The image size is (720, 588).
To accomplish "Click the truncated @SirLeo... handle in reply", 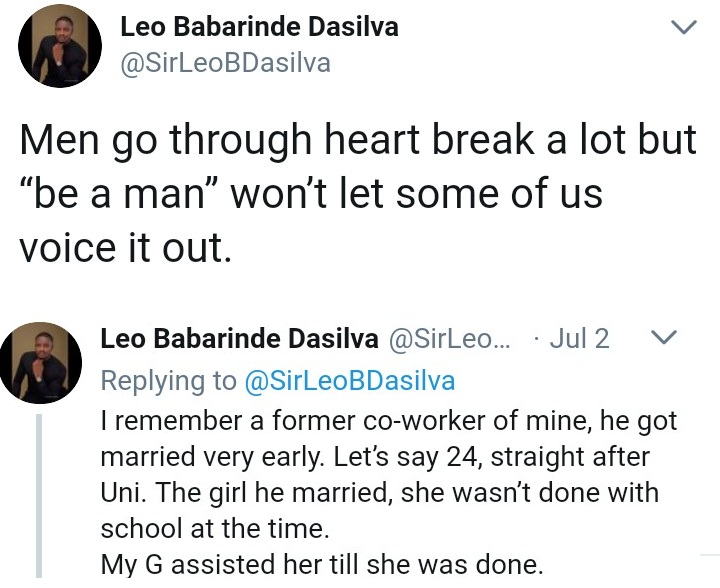I will coord(447,339).
